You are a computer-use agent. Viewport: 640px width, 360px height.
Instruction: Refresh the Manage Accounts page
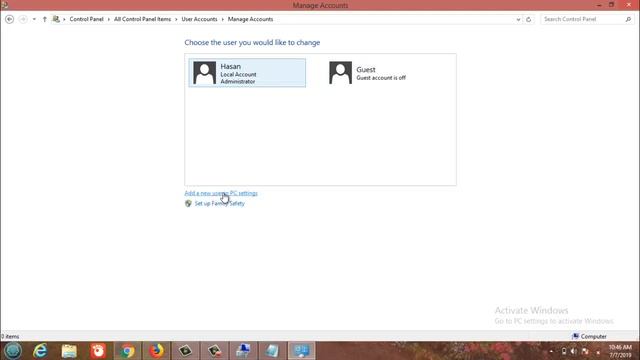pyautogui.click(x=529, y=19)
